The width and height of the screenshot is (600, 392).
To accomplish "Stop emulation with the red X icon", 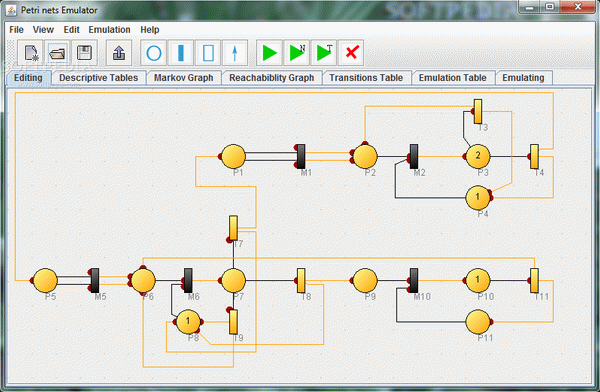I will [x=351, y=53].
